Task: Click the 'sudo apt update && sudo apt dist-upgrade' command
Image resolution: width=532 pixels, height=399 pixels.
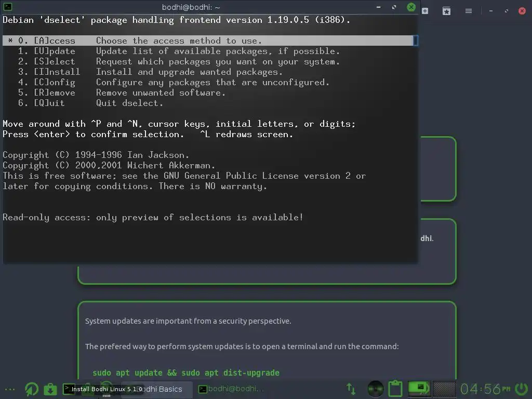Action: 186,373
